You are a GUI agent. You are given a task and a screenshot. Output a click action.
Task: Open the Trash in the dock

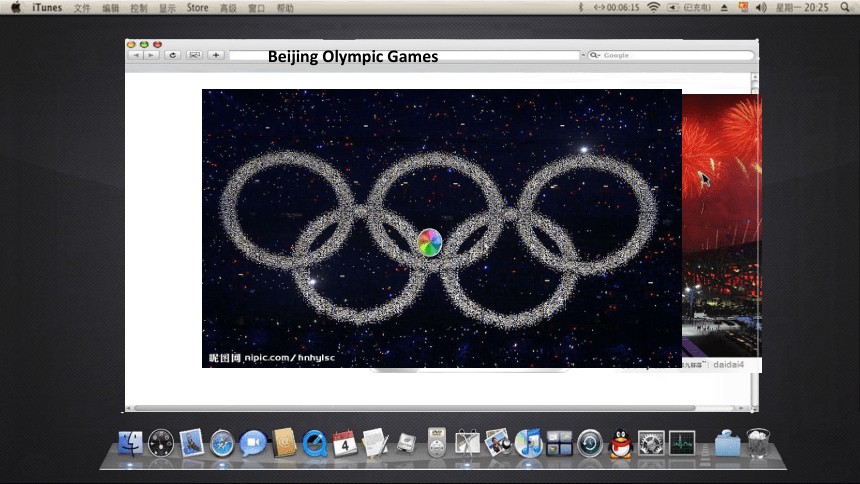point(759,443)
